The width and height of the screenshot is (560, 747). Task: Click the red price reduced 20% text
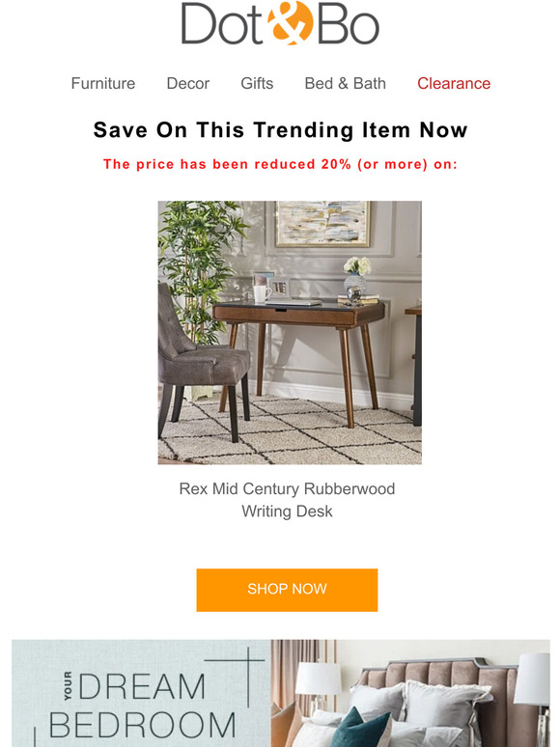click(280, 164)
